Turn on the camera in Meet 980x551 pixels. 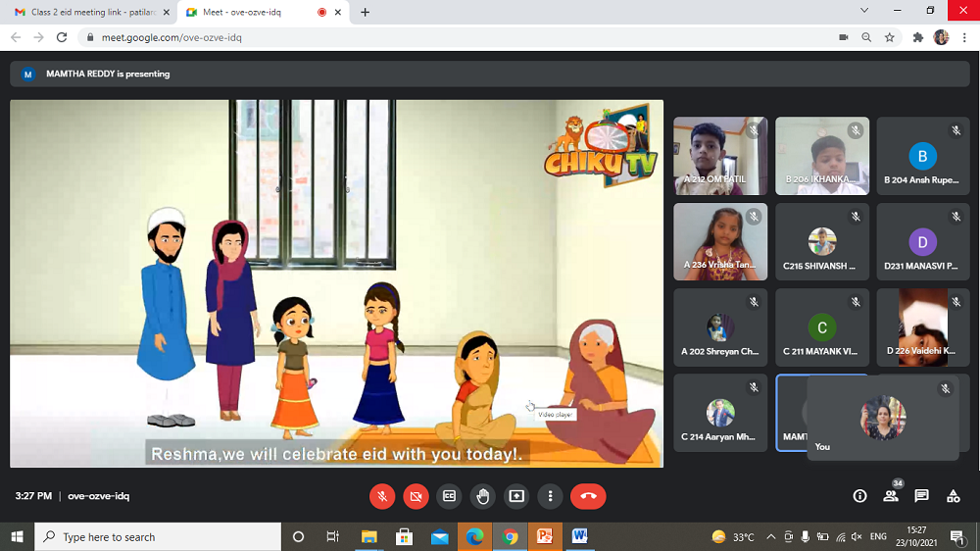(x=416, y=496)
